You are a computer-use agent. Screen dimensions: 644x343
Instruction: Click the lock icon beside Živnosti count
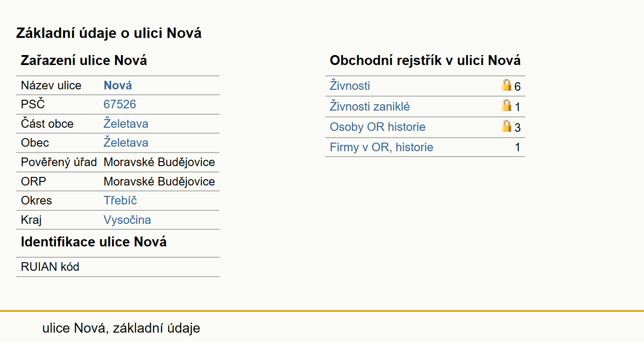[x=507, y=85]
